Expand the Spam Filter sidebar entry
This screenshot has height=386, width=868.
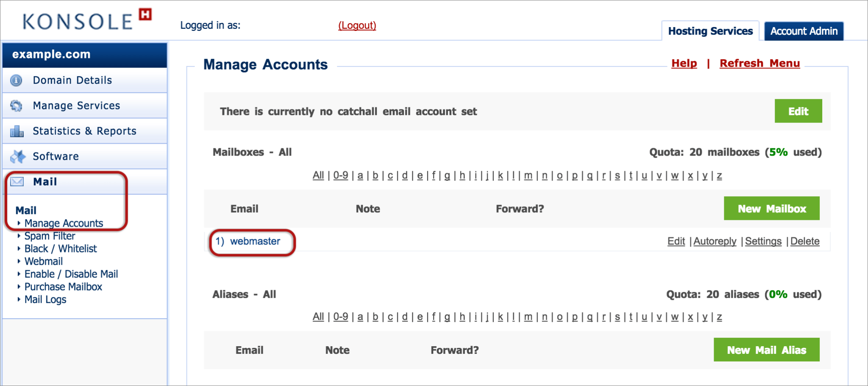pos(50,236)
